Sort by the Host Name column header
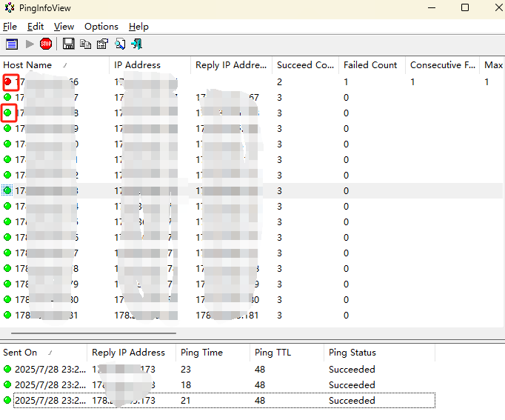Viewport: 505px width, 420px height. (28, 65)
